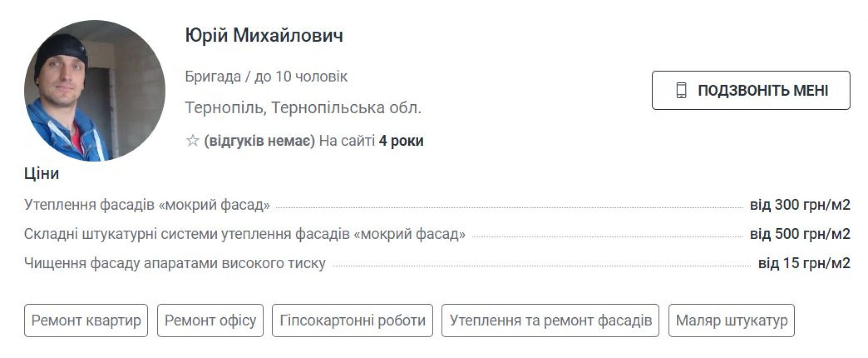Select the Ремонт квартир tag
Screen dimensions: 868x358
(x=86, y=320)
